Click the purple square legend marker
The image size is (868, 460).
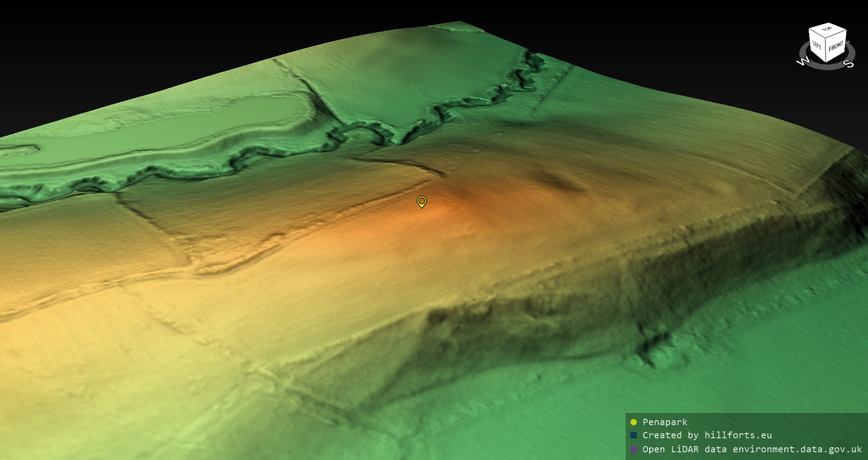click(633, 449)
